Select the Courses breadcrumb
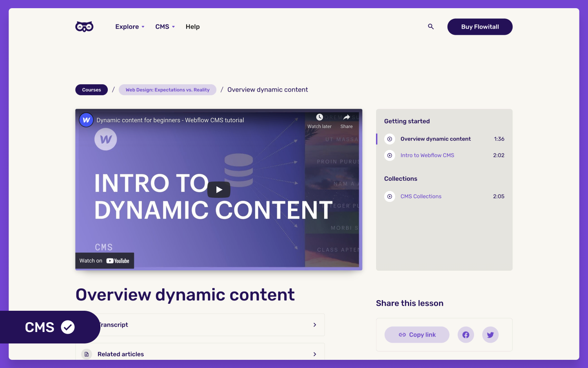Image resolution: width=588 pixels, height=368 pixels. click(91, 90)
